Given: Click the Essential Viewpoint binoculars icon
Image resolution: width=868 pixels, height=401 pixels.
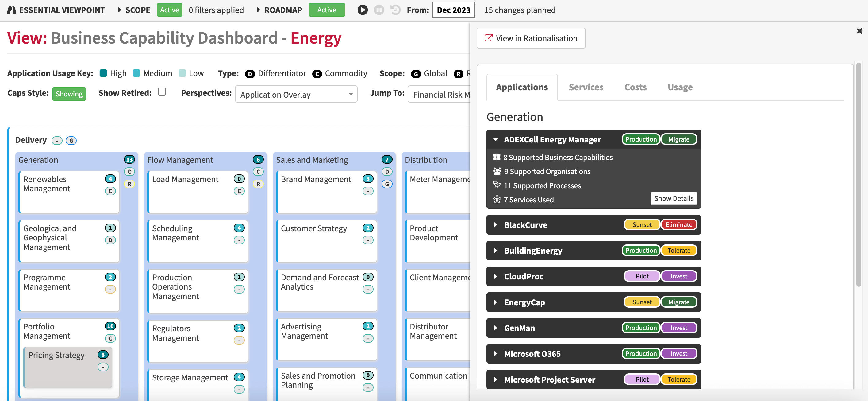Looking at the screenshot, I should (11, 10).
